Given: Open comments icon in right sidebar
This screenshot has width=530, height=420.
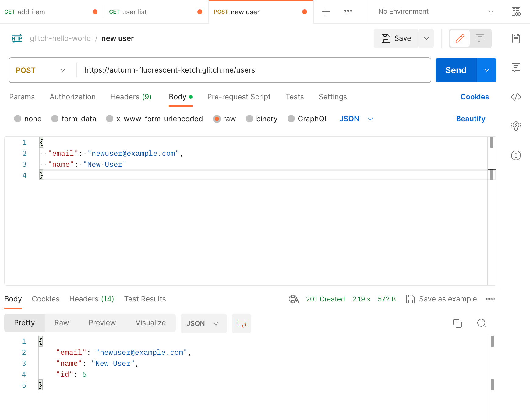Looking at the screenshot, I should (516, 67).
